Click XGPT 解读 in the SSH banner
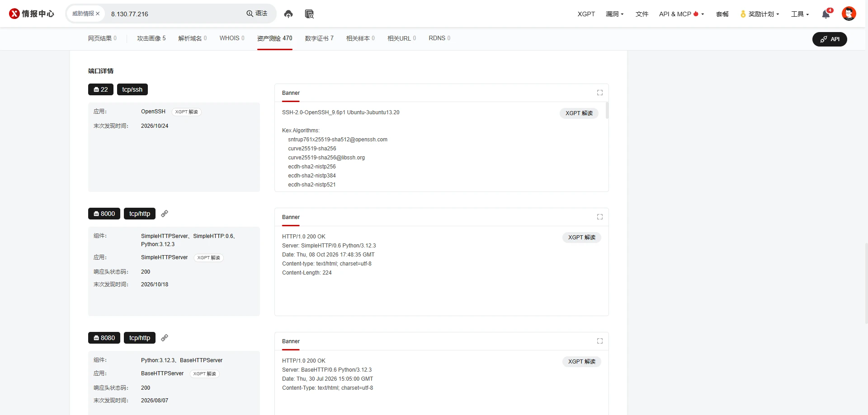Image resolution: width=868 pixels, height=415 pixels. point(579,113)
